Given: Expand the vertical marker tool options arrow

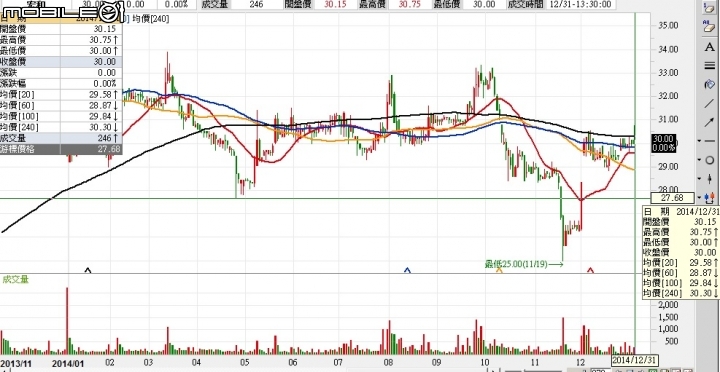Looking at the screenshot, I should [699, 179].
